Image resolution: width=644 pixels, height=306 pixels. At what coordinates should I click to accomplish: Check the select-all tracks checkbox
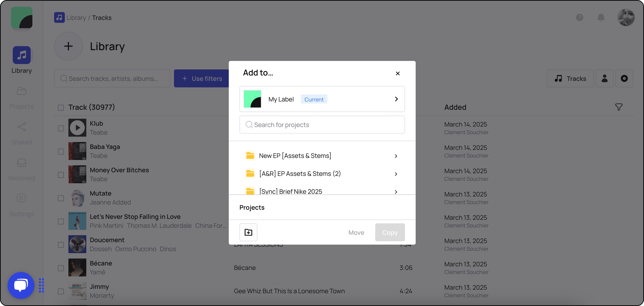(x=61, y=107)
